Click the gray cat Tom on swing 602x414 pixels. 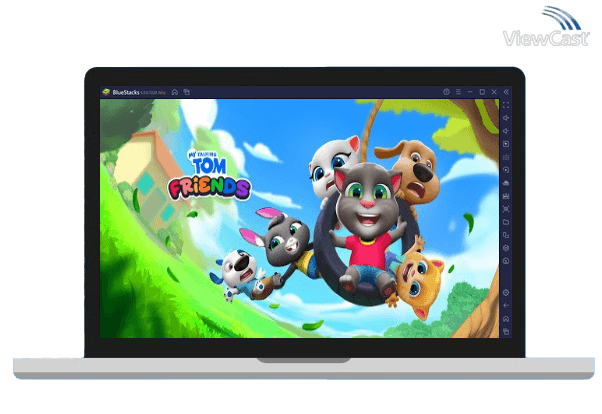point(367,227)
